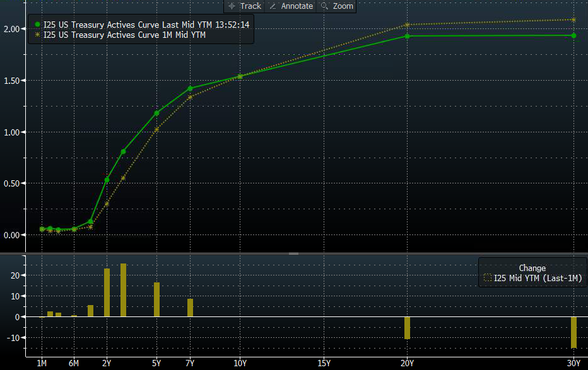Click the yellow asterisk marker in legend
This screenshot has height=370, width=588.
pos(38,35)
